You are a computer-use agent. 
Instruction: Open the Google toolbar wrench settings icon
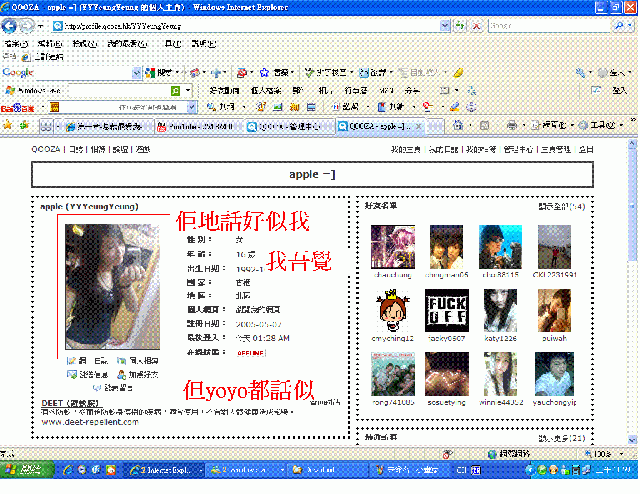pos(580,73)
